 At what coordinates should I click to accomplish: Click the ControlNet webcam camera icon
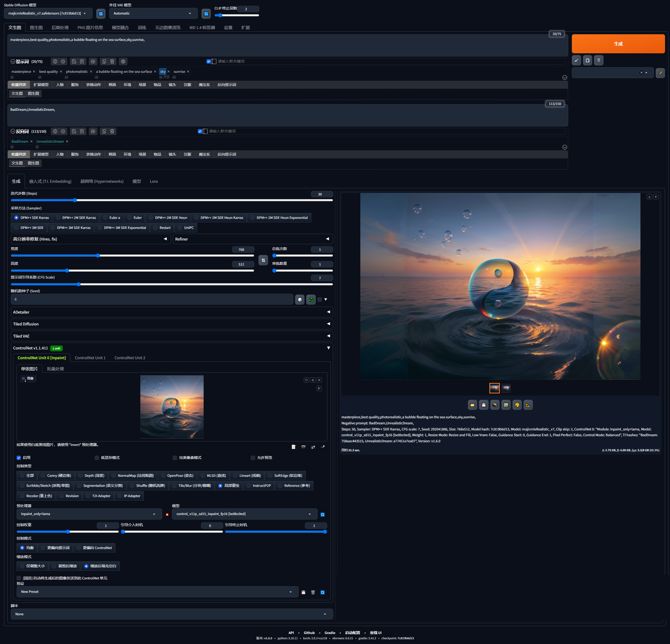pyautogui.click(x=303, y=447)
